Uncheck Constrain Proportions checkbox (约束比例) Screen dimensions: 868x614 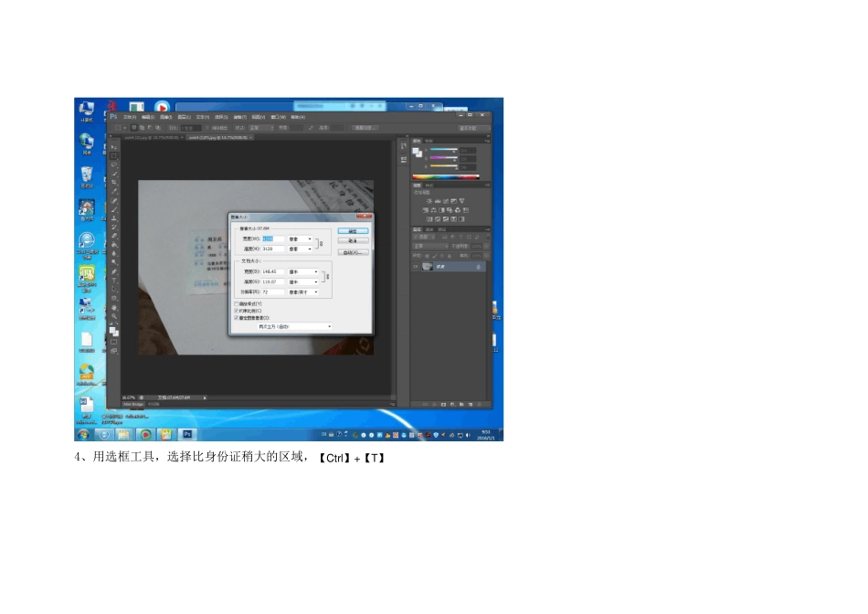click(x=237, y=312)
